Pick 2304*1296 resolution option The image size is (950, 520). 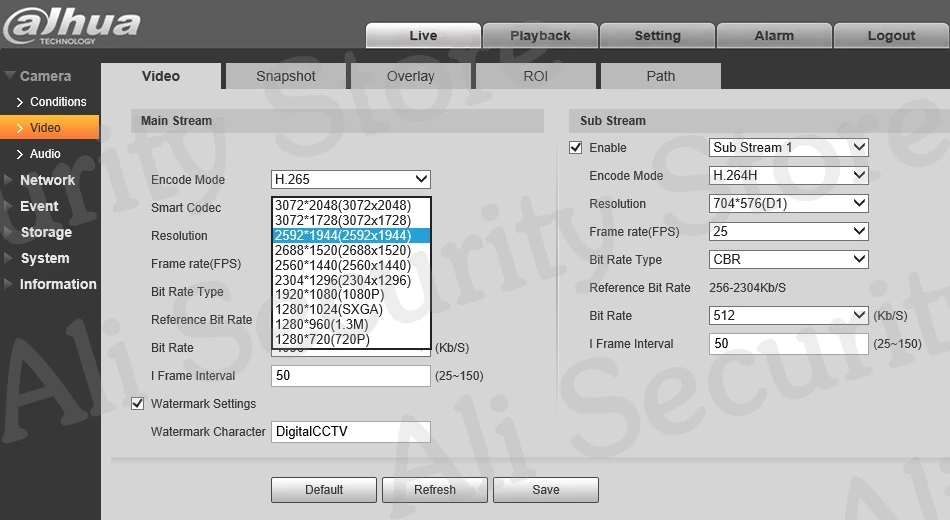tap(351, 280)
